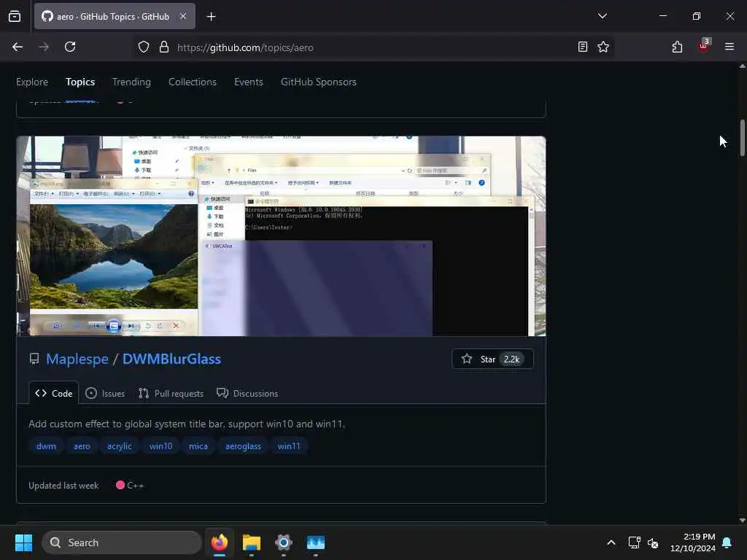Open the muted volume tray icon

653,542
